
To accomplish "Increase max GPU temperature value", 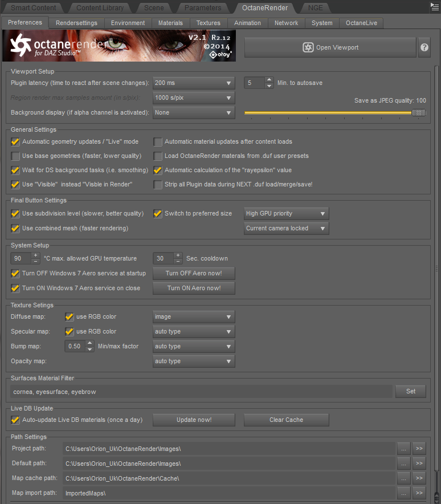I will [x=36, y=255].
